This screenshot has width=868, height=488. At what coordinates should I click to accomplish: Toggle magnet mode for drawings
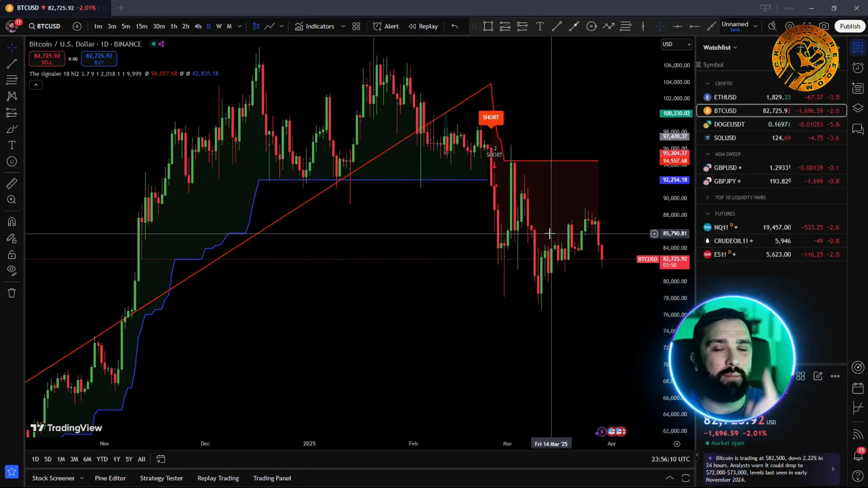(12, 222)
